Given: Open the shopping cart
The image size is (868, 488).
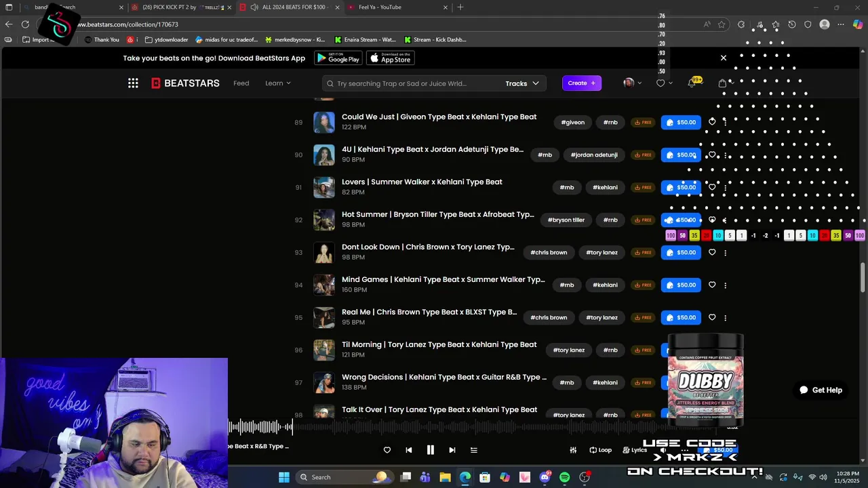Looking at the screenshot, I should click(x=722, y=83).
